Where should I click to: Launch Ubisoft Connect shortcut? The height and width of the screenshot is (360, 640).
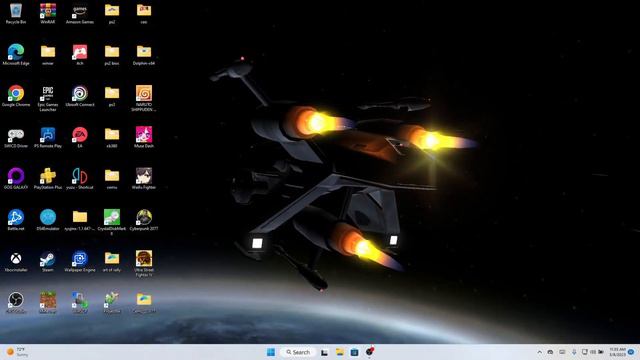80,96
